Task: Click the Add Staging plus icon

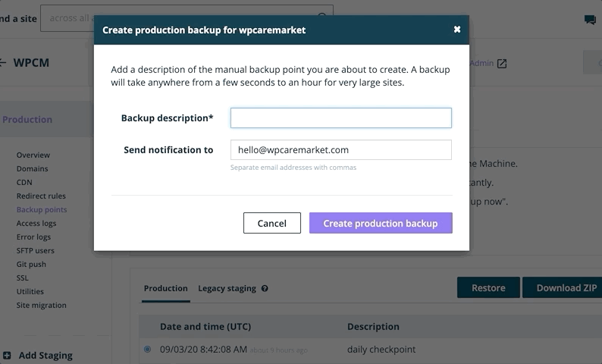Action: pyautogui.click(x=7, y=355)
